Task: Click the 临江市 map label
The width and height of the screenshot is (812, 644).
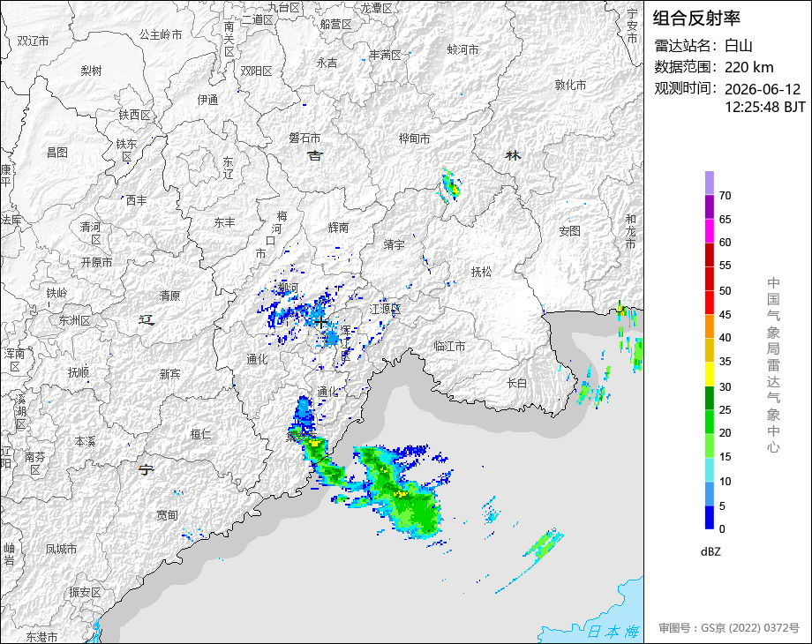Action: 449,346
